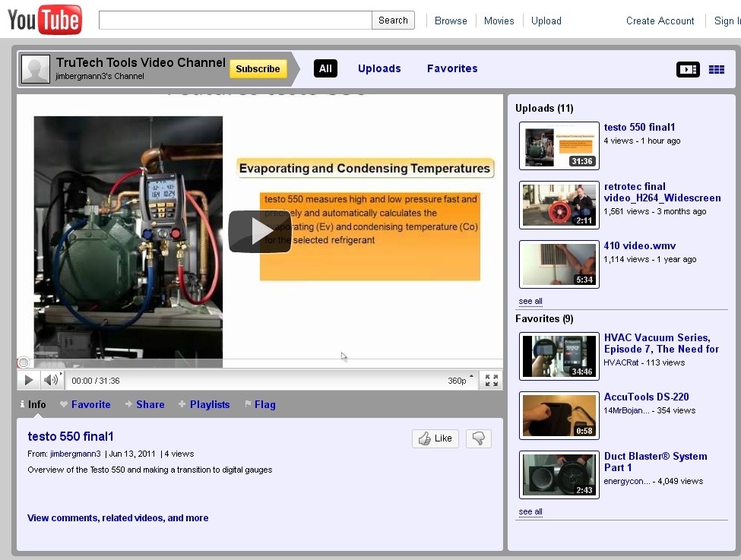Screen dimensions: 741x560
Task: Select the Favorites channel tab
Action: pyautogui.click(x=452, y=68)
